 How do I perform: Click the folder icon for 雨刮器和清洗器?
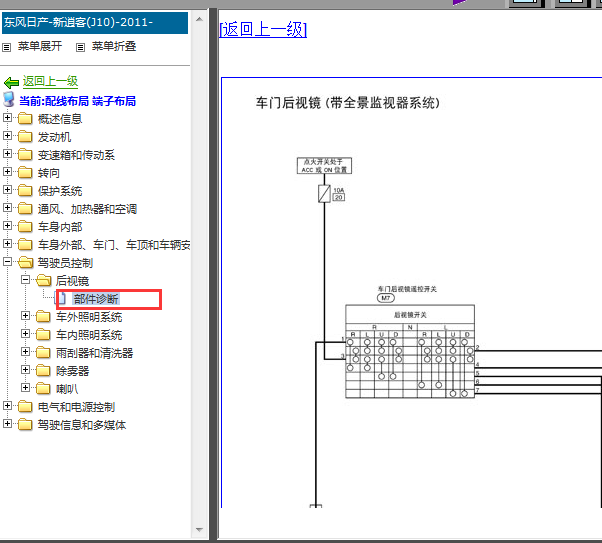[43, 353]
